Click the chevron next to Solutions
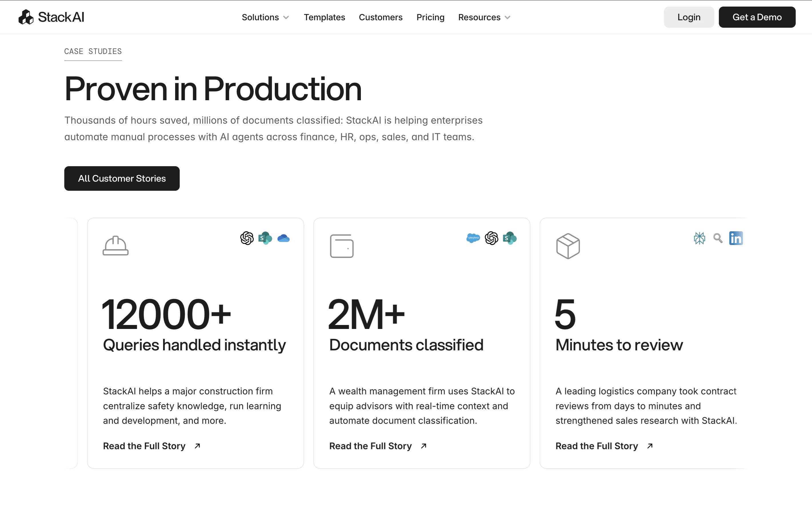This screenshot has height=514, width=812. click(286, 17)
